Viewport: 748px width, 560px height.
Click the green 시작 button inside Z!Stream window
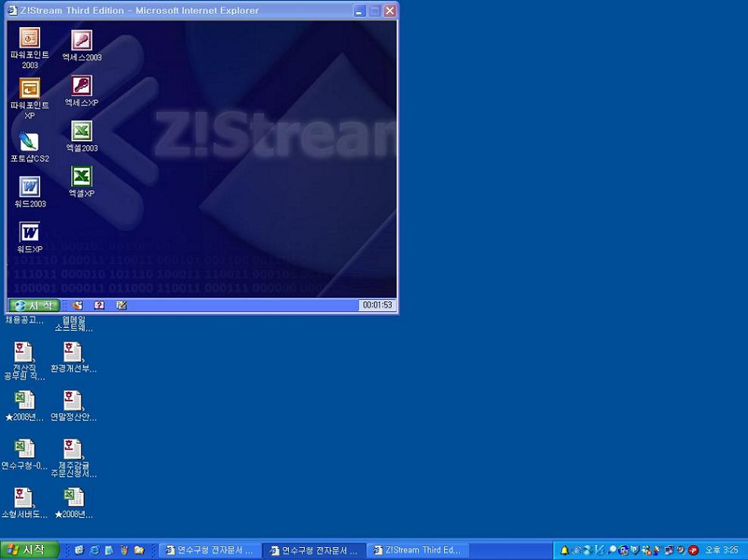point(34,305)
